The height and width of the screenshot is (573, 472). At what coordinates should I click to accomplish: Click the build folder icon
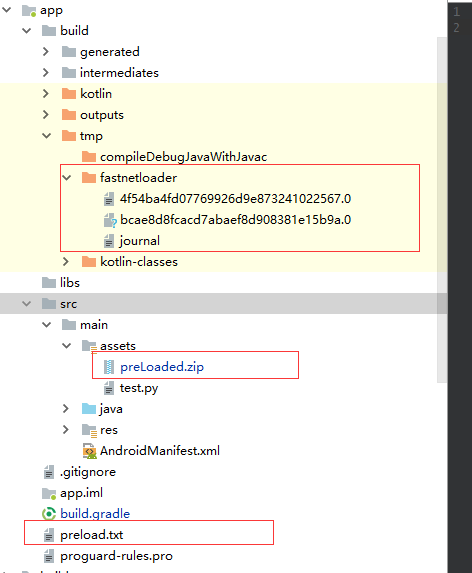point(49,31)
